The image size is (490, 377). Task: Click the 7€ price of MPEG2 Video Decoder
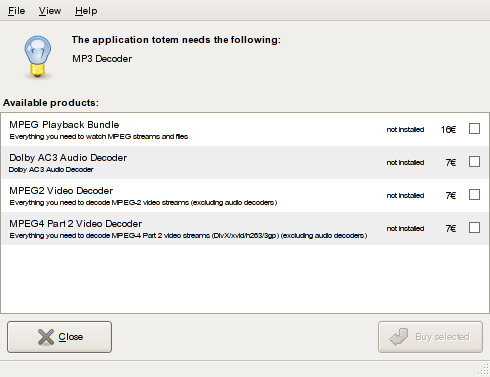[451, 195]
